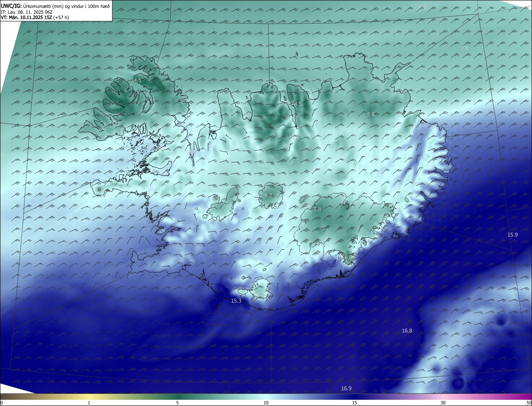
Task: Click the title text 'UWC/IG: Úrkomumætti (mm) og vindur'
Action: [42, 6]
